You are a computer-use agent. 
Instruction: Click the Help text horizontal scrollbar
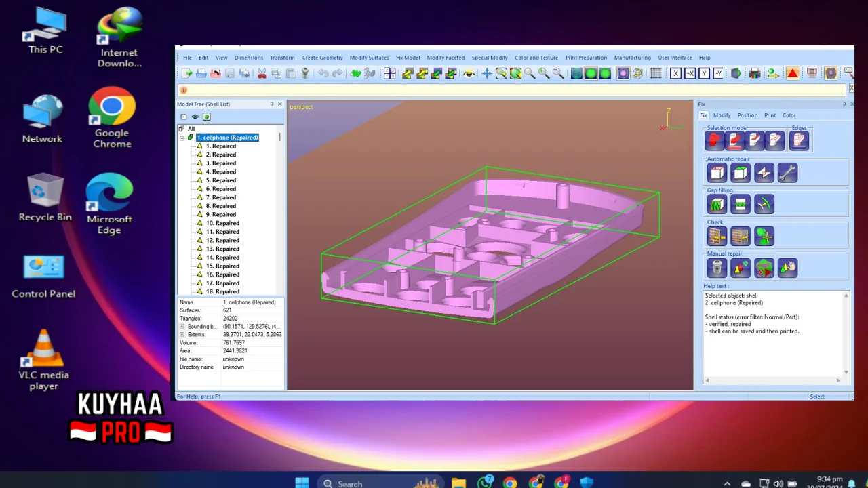[x=772, y=380]
